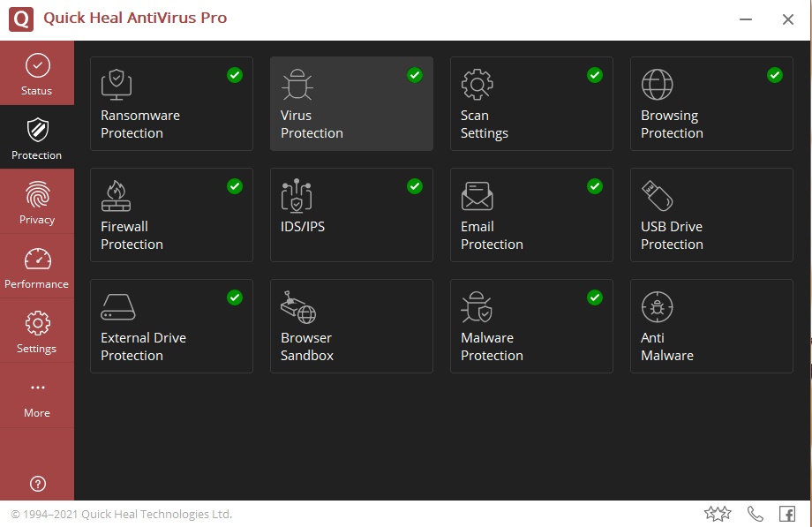Go to the Performance section

click(37, 267)
